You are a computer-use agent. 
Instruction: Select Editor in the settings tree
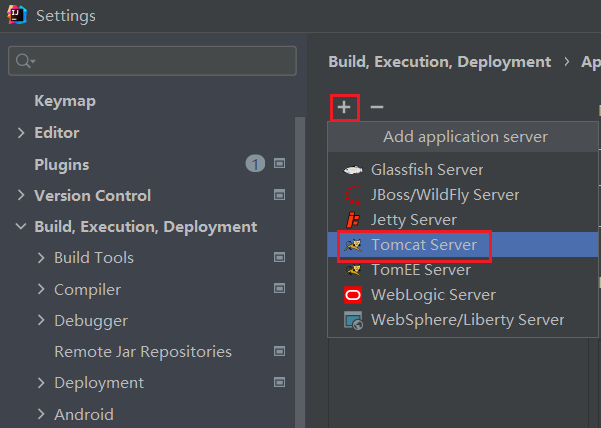coord(57,133)
